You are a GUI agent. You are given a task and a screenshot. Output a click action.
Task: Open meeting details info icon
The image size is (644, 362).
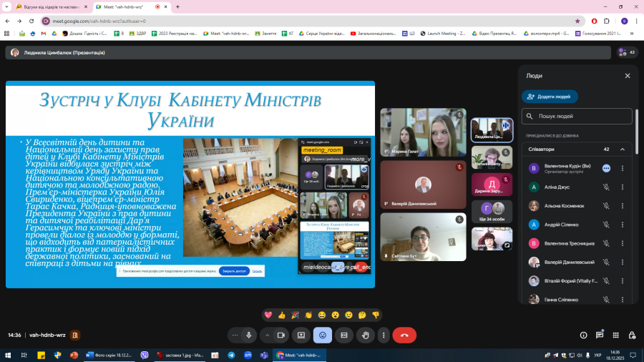click(583, 335)
